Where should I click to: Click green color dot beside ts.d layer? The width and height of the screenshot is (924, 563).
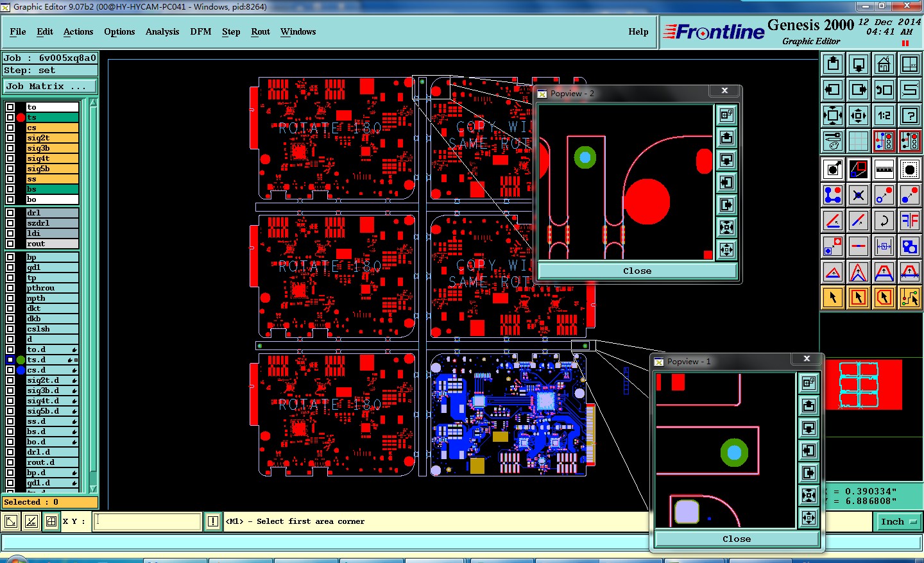coord(21,360)
